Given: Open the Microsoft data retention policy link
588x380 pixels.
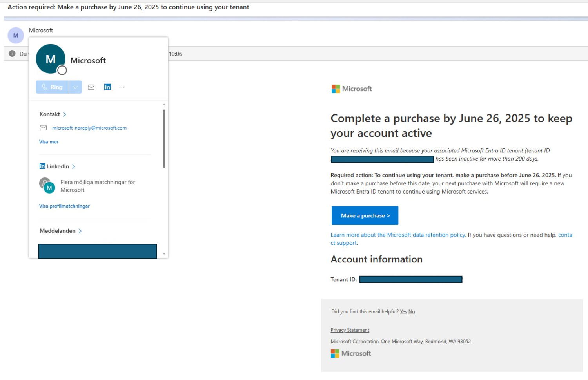Looking at the screenshot, I should click(x=398, y=235).
